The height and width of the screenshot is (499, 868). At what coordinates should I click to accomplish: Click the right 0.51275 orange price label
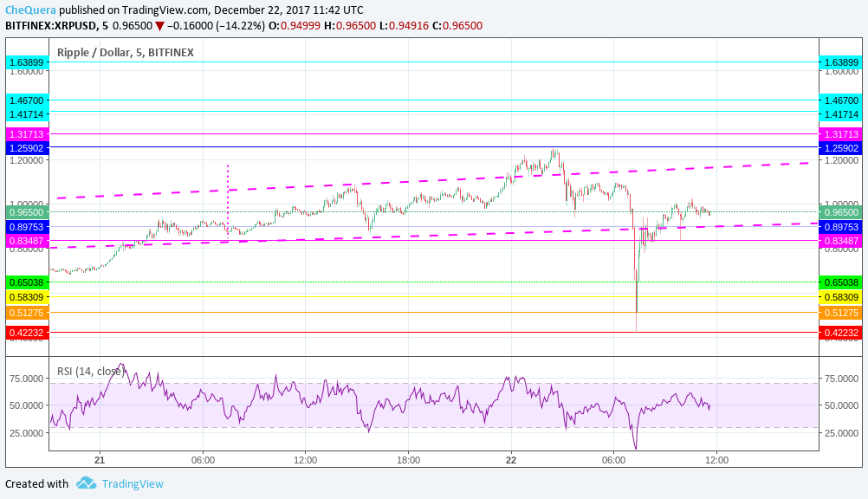coord(841,313)
